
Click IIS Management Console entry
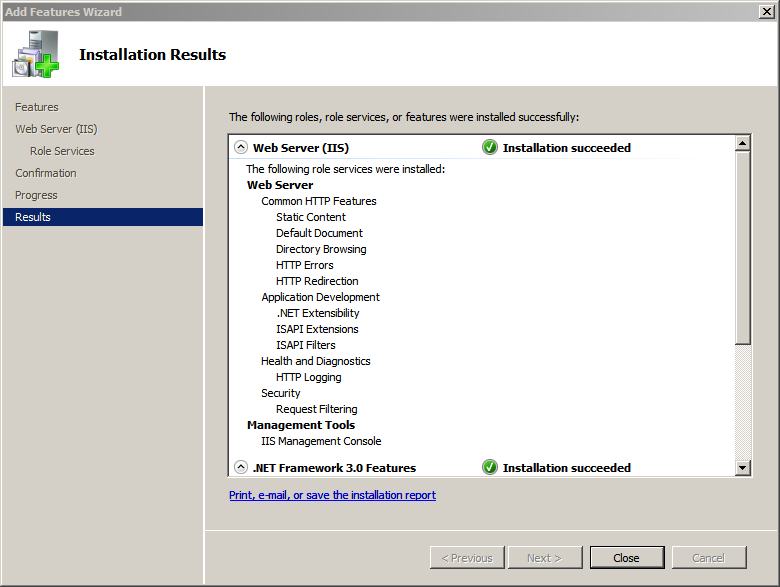coord(321,441)
